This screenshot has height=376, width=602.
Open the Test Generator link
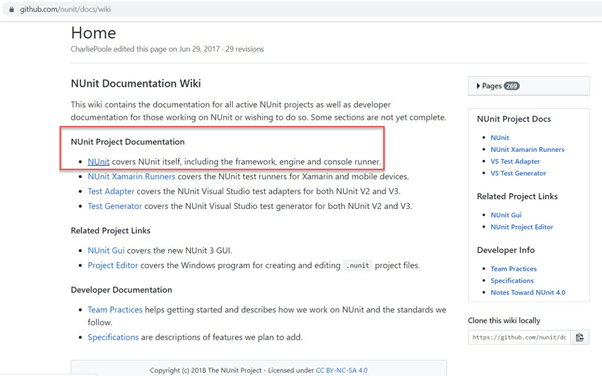click(x=115, y=206)
